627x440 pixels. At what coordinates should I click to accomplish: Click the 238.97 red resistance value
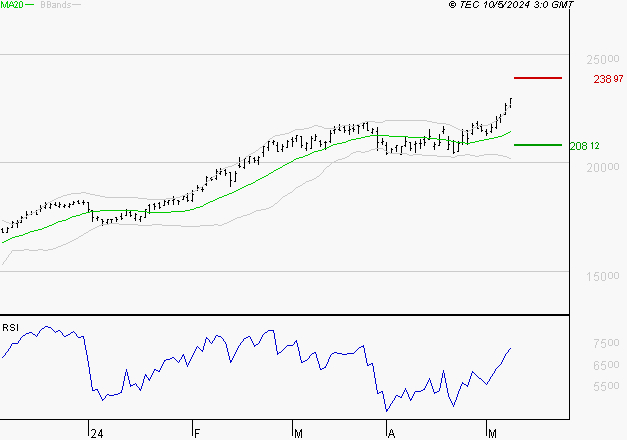pos(608,79)
